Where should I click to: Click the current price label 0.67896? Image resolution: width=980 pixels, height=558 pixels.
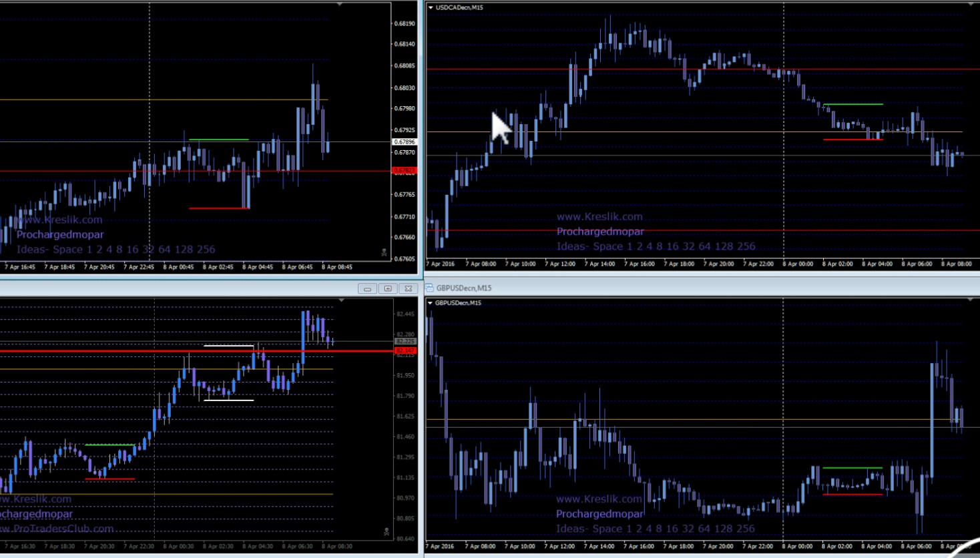click(x=405, y=142)
